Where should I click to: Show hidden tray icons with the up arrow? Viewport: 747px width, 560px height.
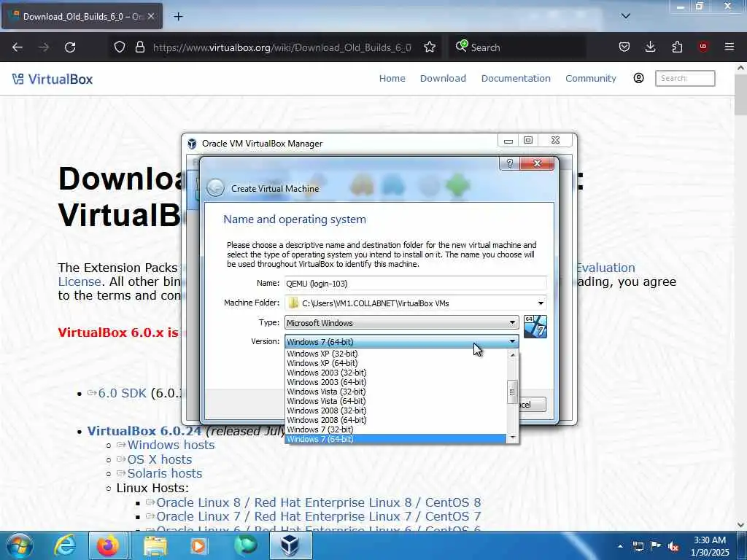620,546
